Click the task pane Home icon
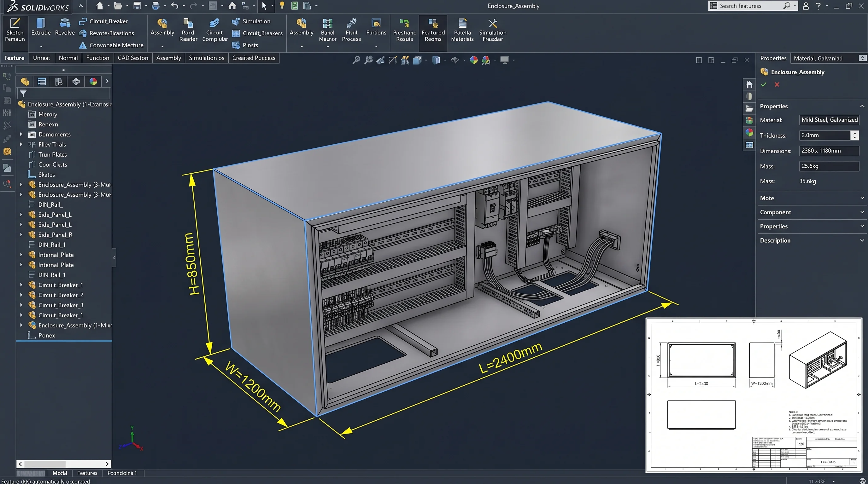Viewport: 868px width, 484px height. (x=749, y=84)
